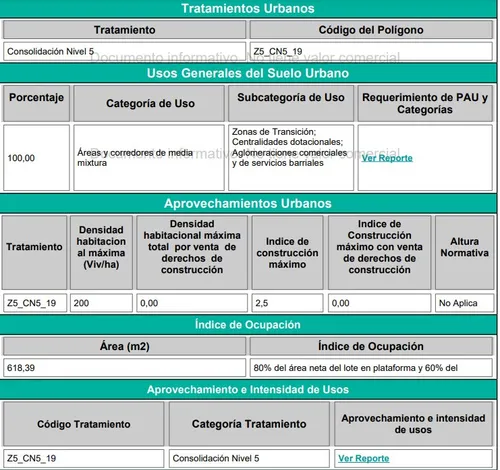Select the Índice de Ocupación green header

(x=248, y=325)
